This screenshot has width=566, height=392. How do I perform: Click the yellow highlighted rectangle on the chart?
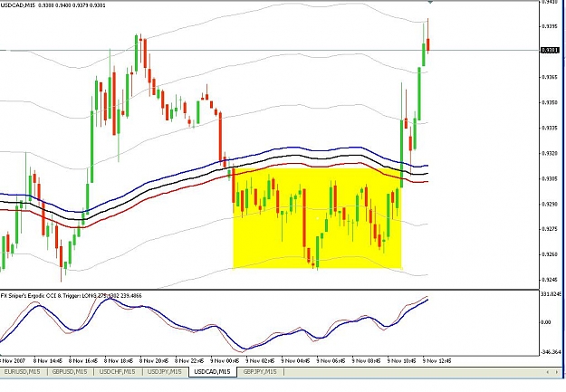click(318, 218)
